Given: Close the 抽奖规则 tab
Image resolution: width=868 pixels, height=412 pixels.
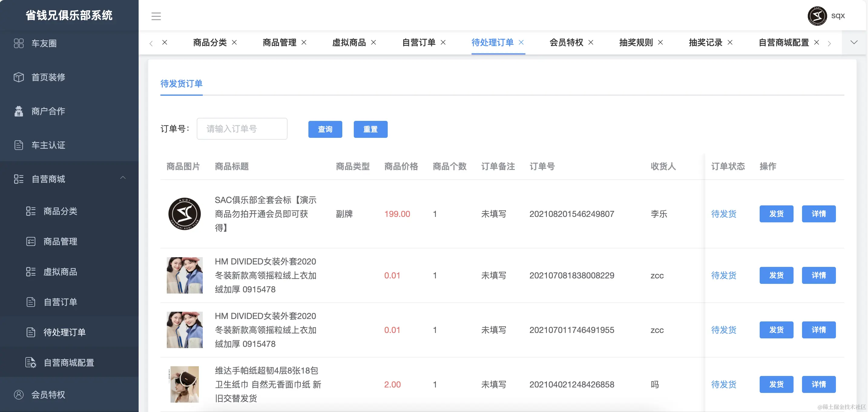Looking at the screenshot, I should click(660, 42).
